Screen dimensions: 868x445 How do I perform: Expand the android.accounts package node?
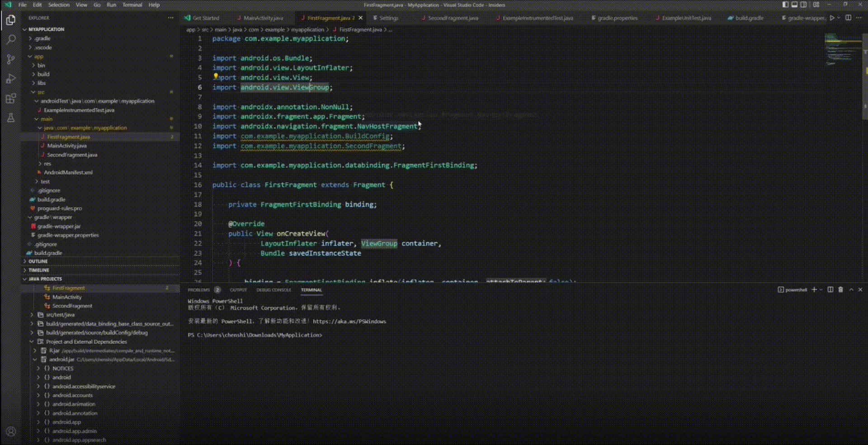pos(72,395)
